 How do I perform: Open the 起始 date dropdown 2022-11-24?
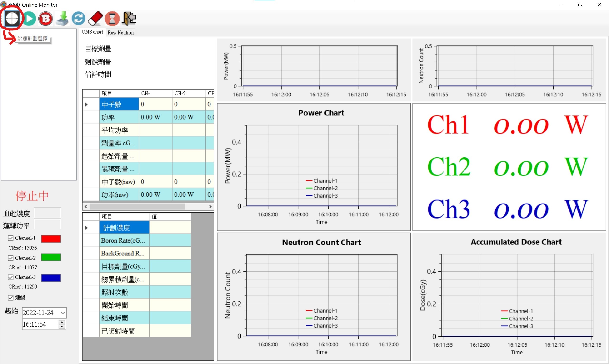point(63,313)
